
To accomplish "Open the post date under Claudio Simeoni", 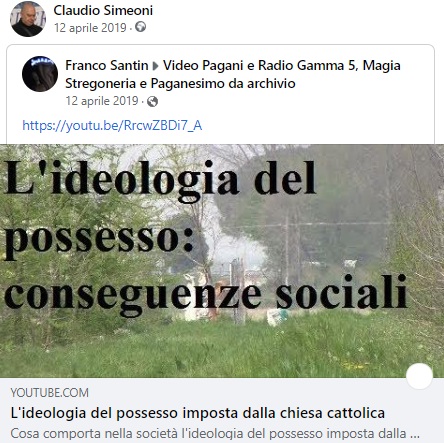I will pyautogui.click(x=90, y=28).
